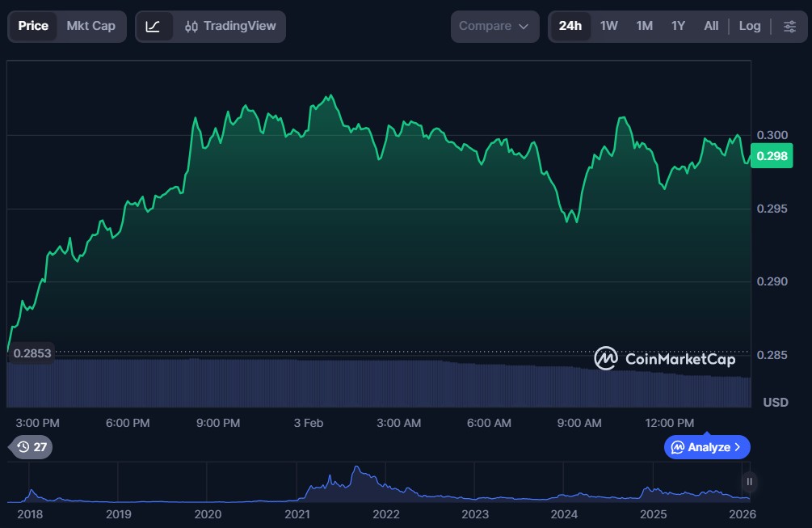Switch to Mkt Cap view

[90, 26]
